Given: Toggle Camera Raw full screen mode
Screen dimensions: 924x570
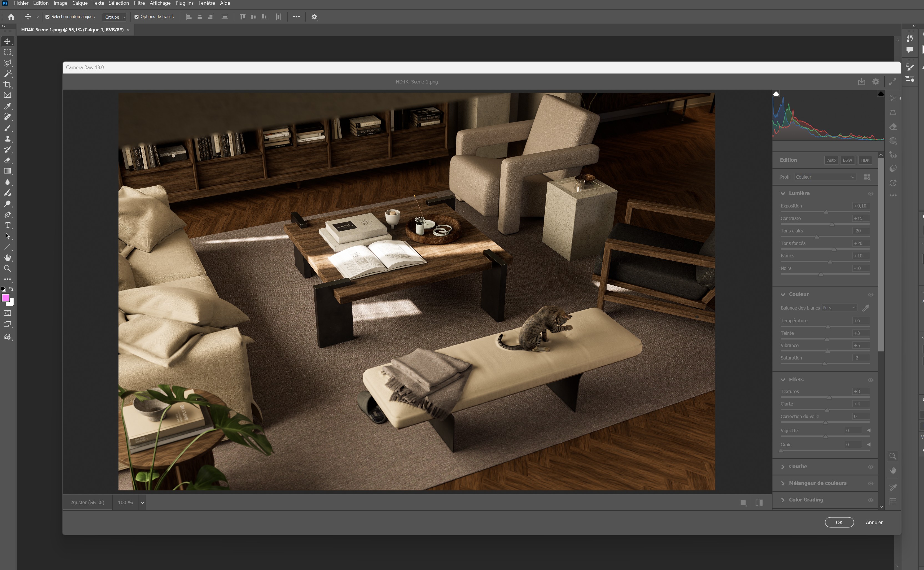Looking at the screenshot, I should click(x=892, y=82).
